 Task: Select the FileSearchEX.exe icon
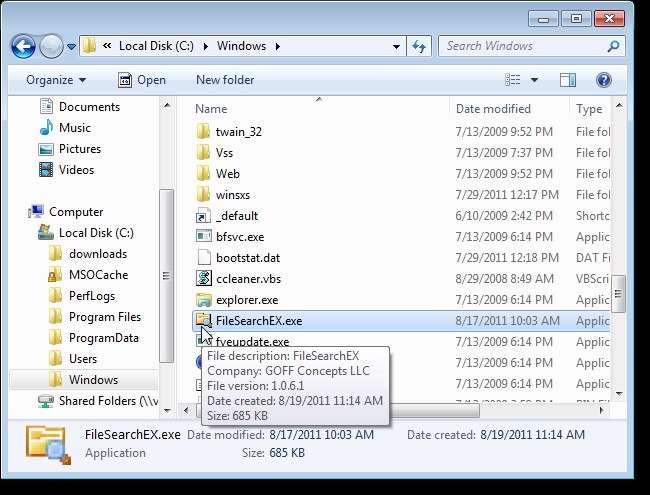pyautogui.click(x=204, y=320)
